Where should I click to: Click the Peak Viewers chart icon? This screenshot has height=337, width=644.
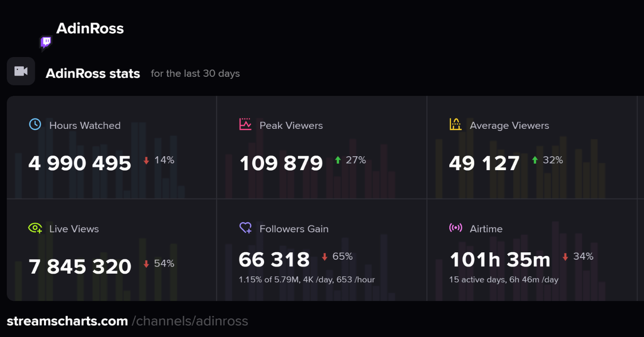pyautogui.click(x=245, y=124)
